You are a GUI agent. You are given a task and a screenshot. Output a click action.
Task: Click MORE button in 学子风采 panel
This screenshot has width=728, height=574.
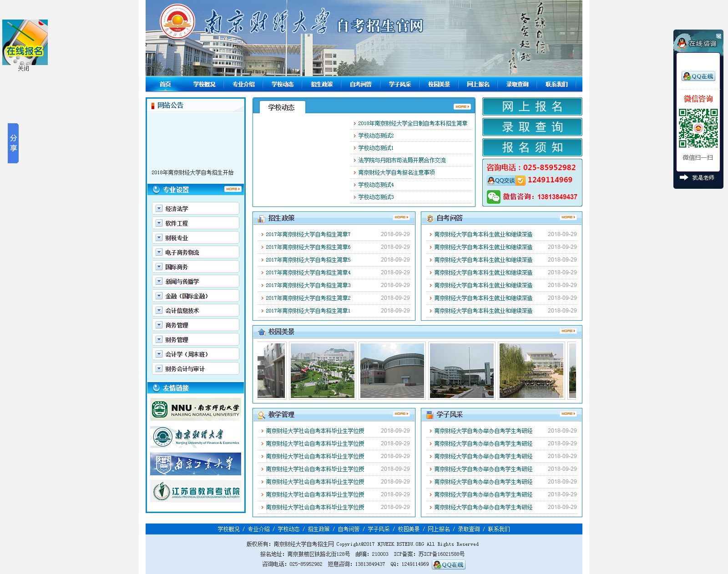[568, 414]
